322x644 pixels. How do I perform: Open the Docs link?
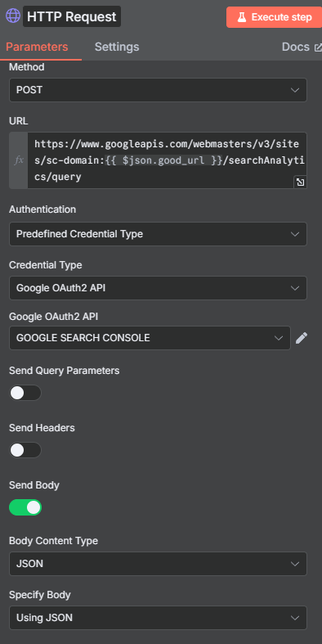[x=296, y=47]
